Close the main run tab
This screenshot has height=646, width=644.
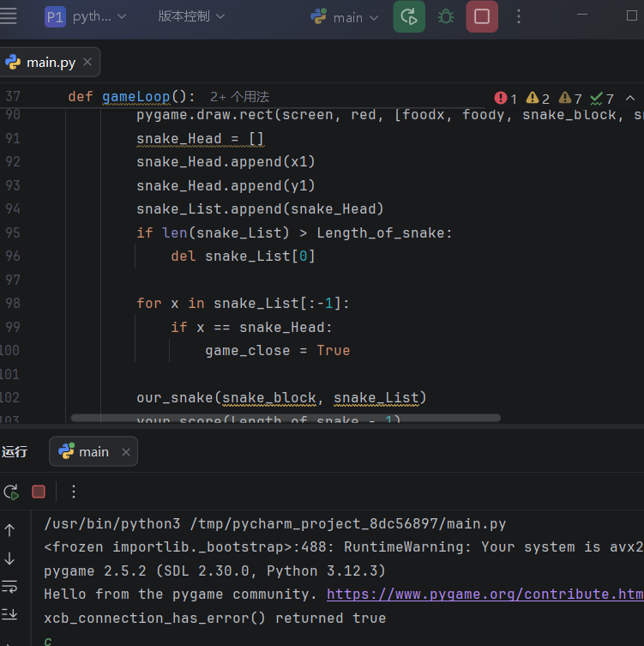[126, 452]
